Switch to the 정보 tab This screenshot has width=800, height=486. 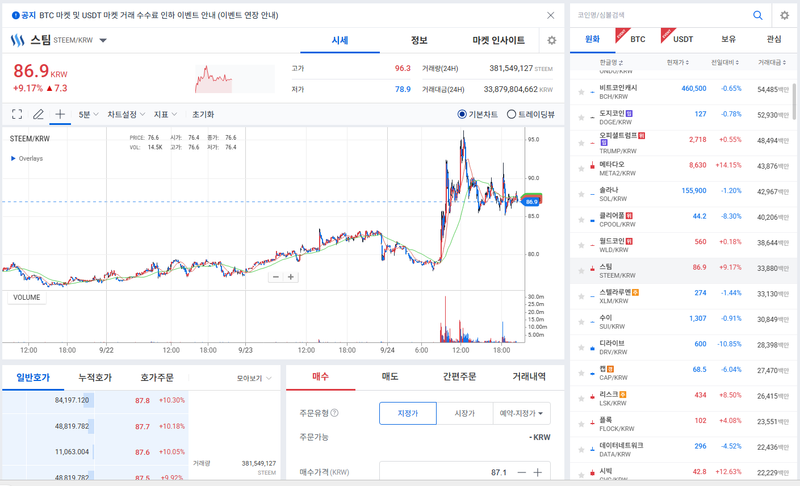[x=419, y=40]
